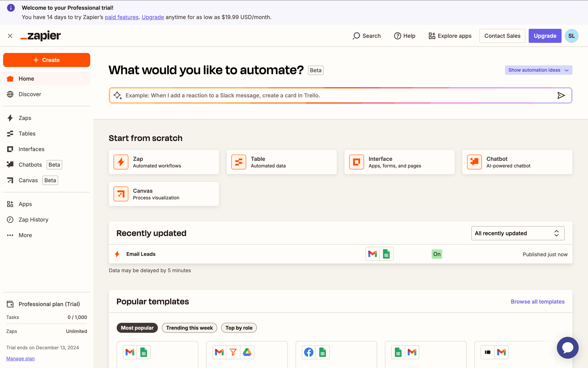Click Professional plan (Trial) label

49,304
